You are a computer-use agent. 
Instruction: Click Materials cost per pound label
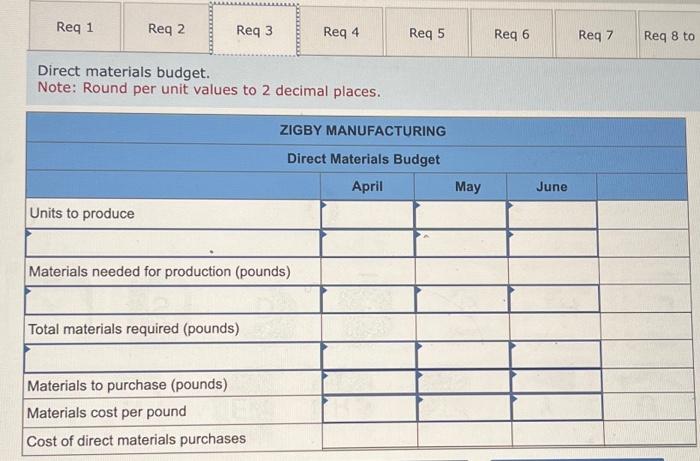[x=107, y=412]
